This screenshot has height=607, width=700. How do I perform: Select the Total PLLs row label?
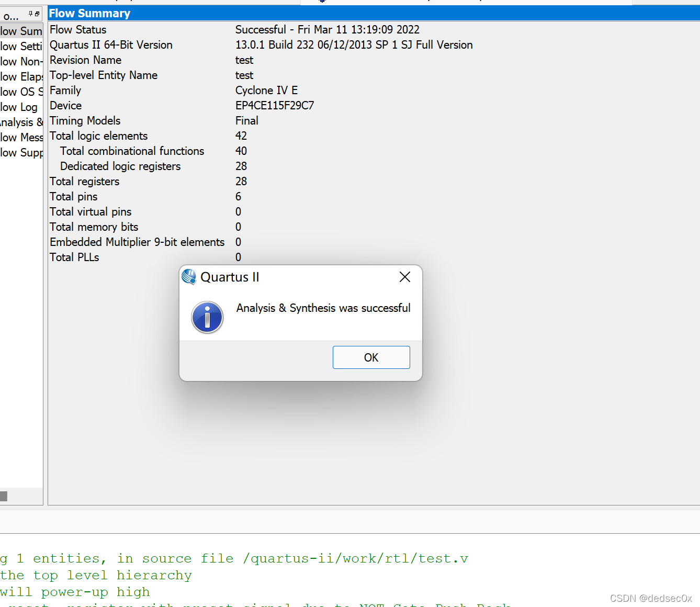click(x=74, y=257)
